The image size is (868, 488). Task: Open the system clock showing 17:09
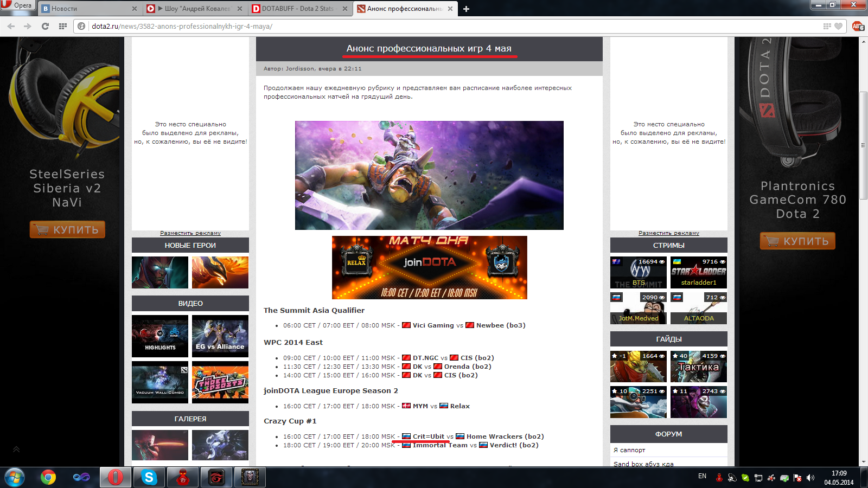(x=839, y=477)
